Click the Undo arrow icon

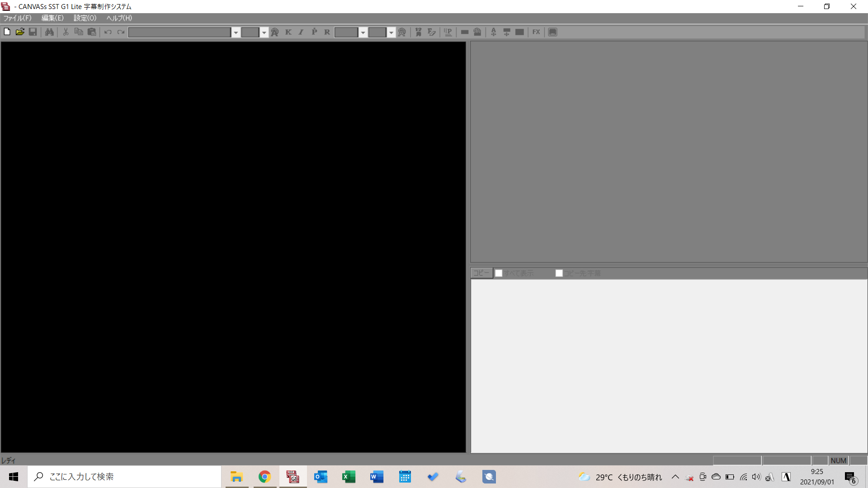pos(108,32)
